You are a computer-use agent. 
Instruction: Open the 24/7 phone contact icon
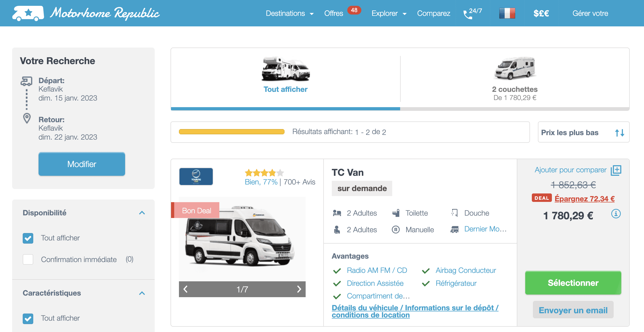point(472,13)
